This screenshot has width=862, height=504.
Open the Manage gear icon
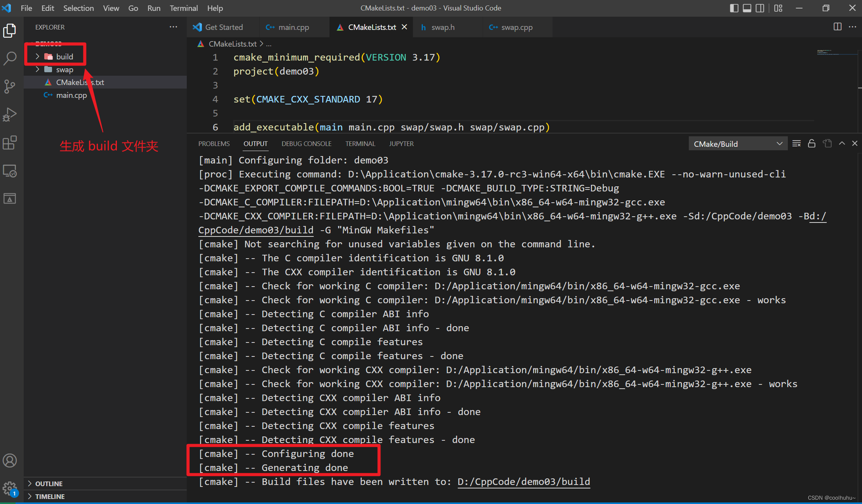pyautogui.click(x=10, y=488)
